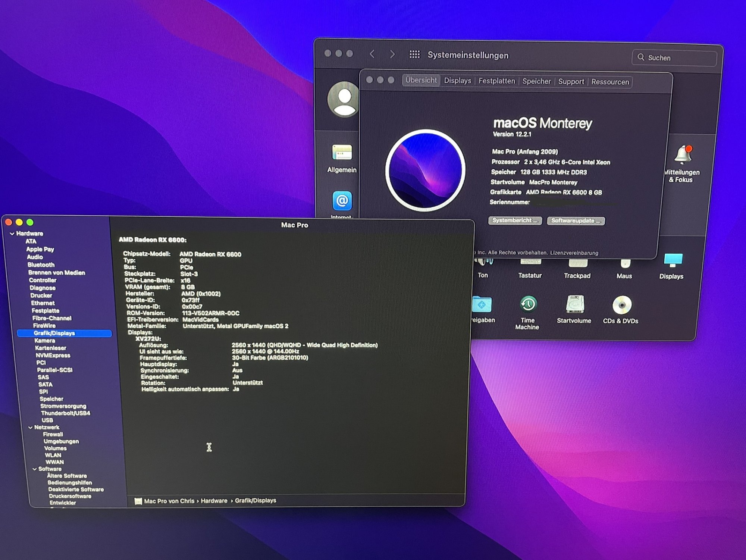Image resolution: width=746 pixels, height=560 pixels.
Task: Collapse the Netzwerk tree section
Action: click(30, 428)
